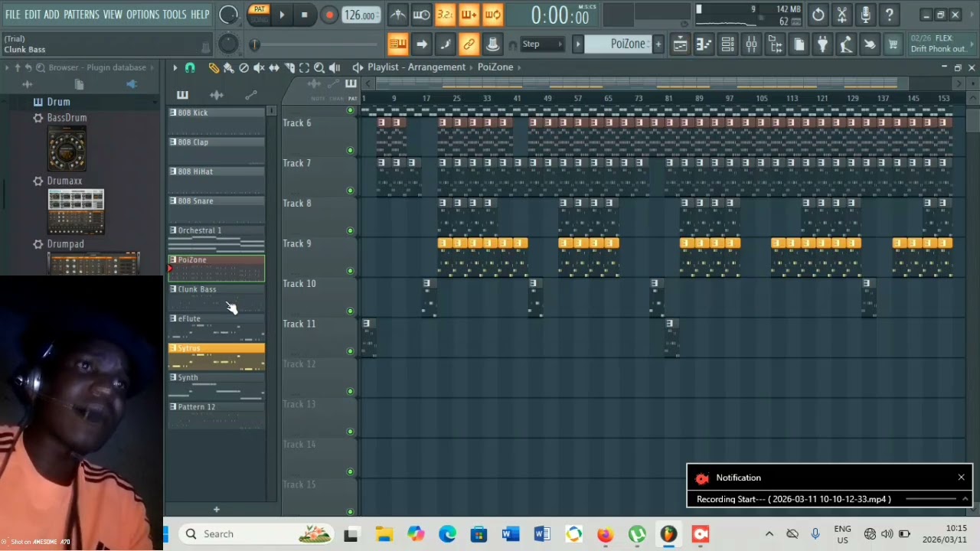Screen dimensions: 980x551
Task: Click the Drumaxx plugin thumbnail
Action: tap(76, 212)
